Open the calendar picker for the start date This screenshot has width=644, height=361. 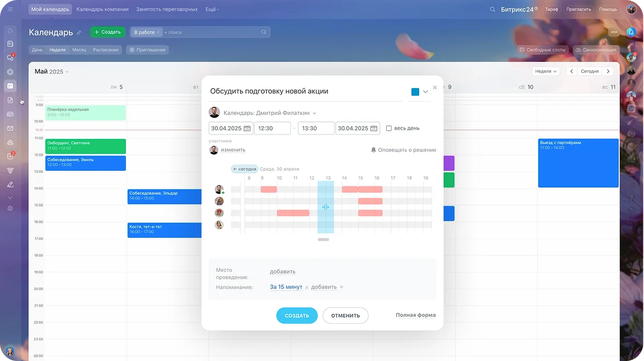(247, 129)
